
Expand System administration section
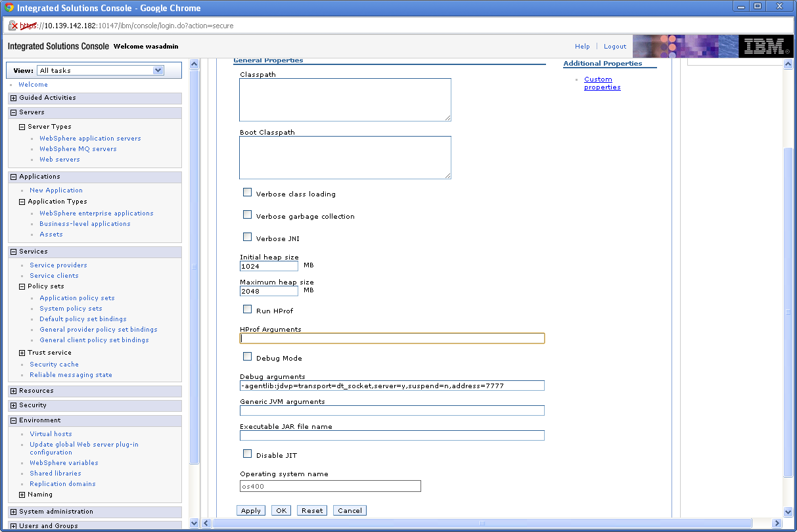tap(13, 512)
